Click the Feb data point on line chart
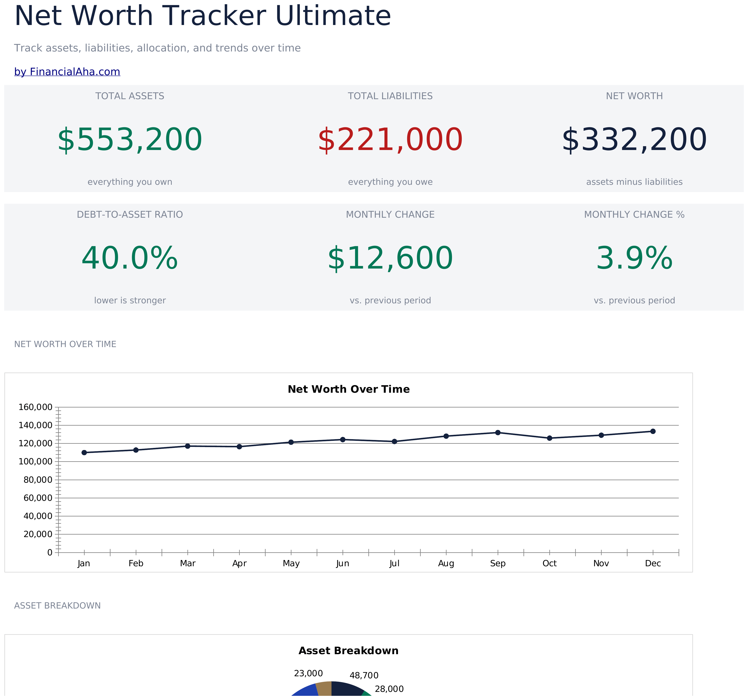The image size is (748, 700). [136, 450]
